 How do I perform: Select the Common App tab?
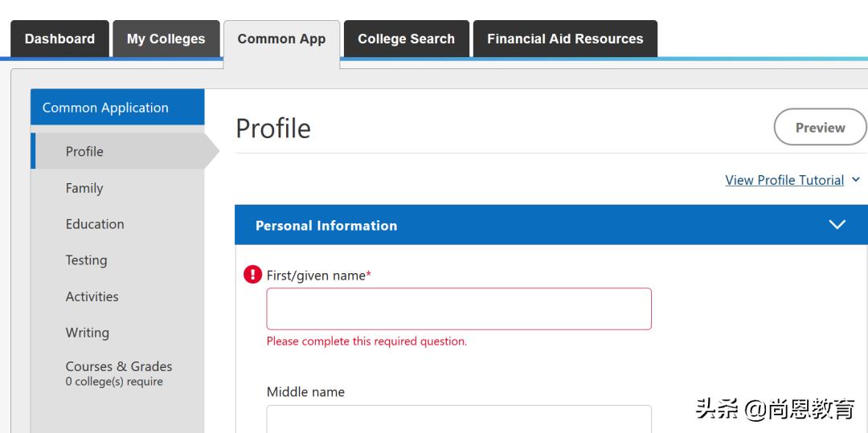coord(281,39)
